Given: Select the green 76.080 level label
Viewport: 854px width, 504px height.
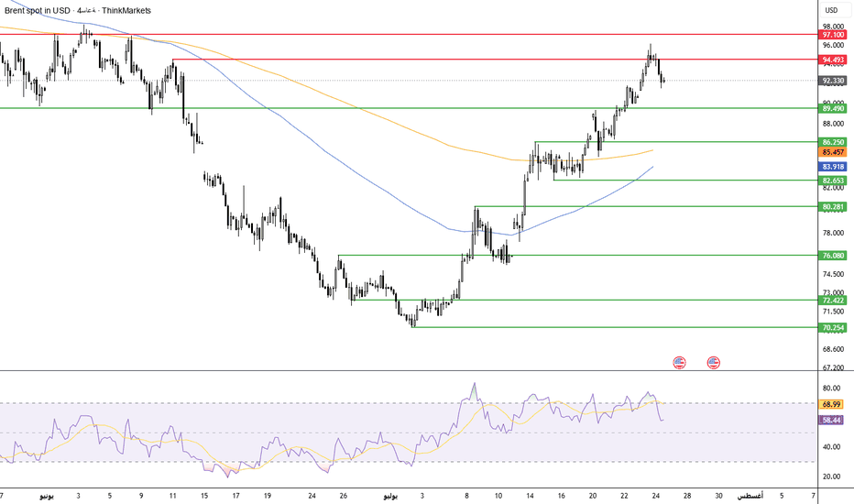Looking at the screenshot, I should tap(833, 256).
